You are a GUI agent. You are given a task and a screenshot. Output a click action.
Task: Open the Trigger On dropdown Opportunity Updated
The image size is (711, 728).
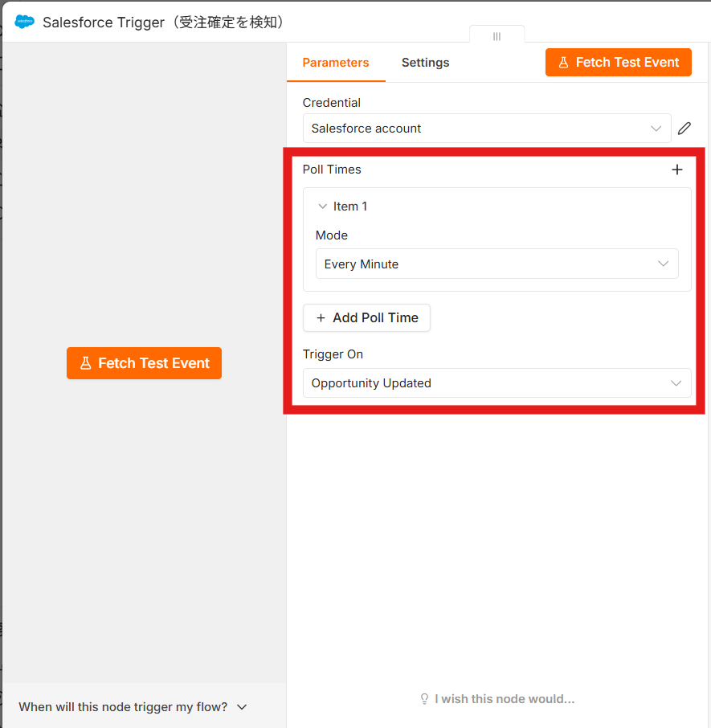[497, 383]
